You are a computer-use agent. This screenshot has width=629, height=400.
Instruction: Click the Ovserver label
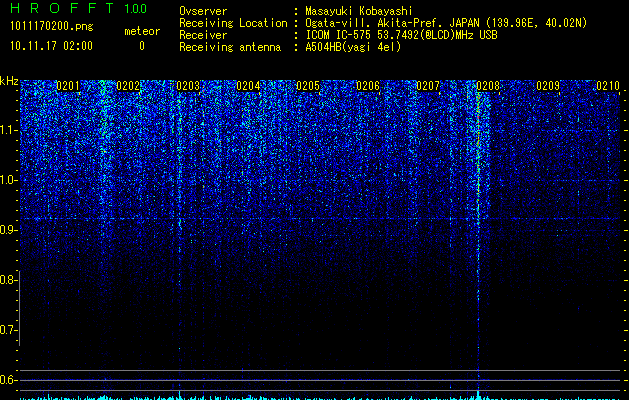coord(203,11)
